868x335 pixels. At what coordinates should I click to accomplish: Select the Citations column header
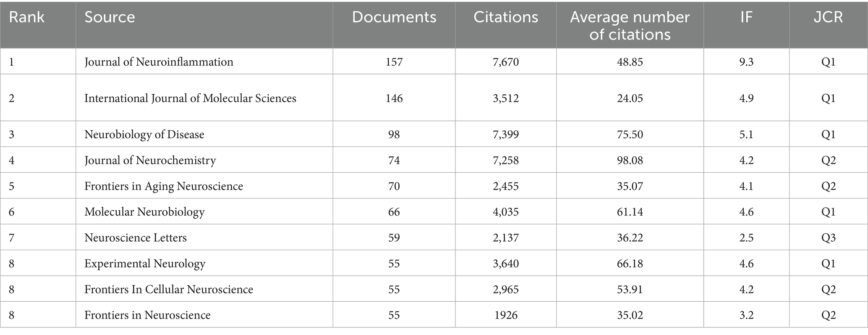tap(505, 17)
